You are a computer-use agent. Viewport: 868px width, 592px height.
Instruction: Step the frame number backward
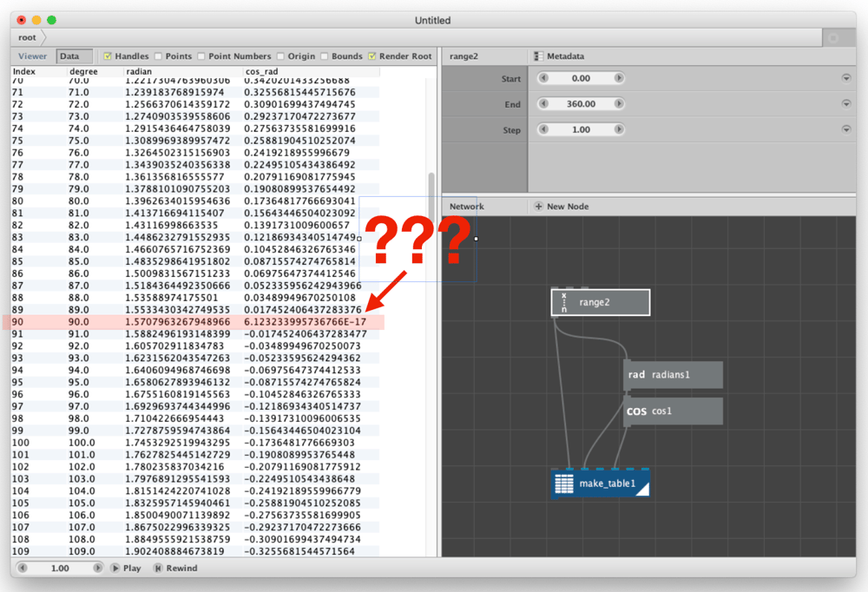pos(23,568)
